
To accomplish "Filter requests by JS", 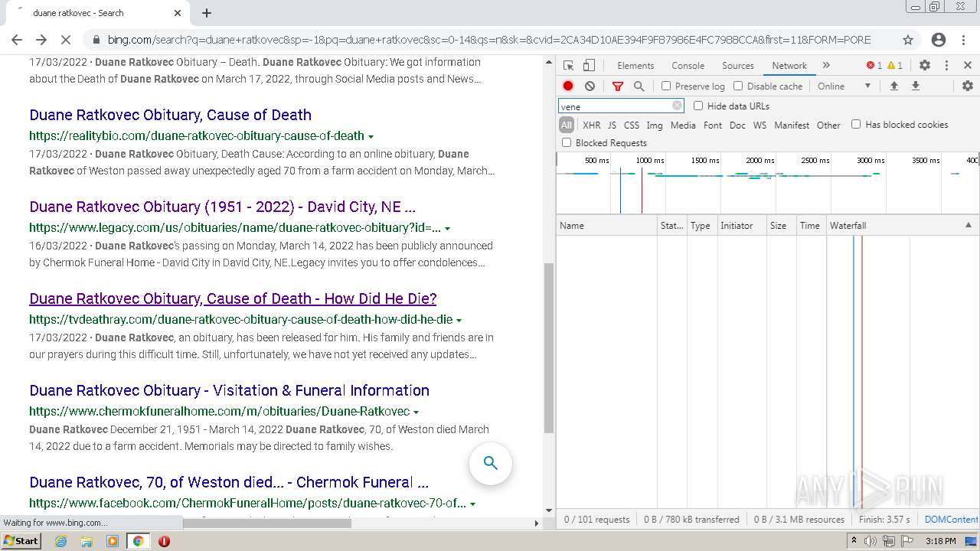I will pos(612,125).
